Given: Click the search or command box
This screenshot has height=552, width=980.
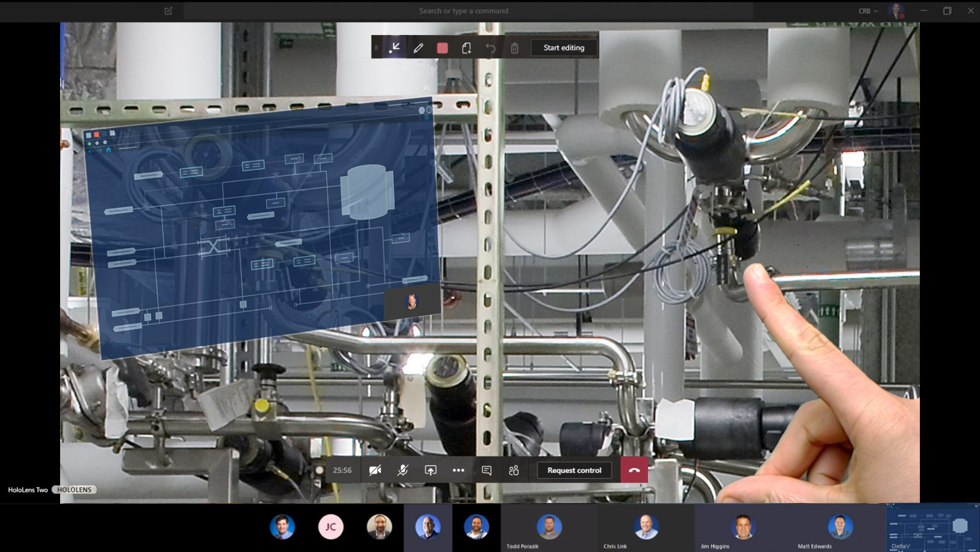Looking at the screenshot, I should [464, 11].
